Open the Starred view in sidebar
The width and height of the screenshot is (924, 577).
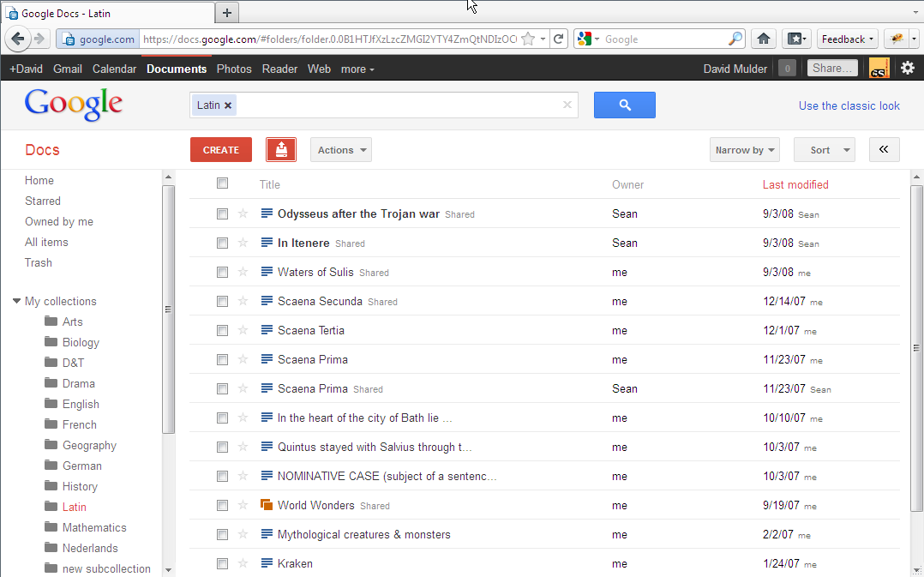(x=43, y=201)
